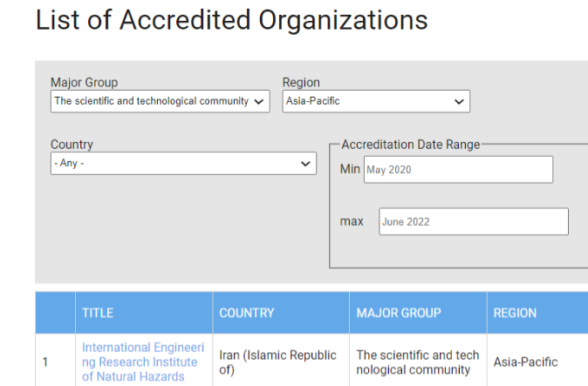This screenshot has width=588, height=386.
Task: Select the Iran (Islamic Republic of) cell
Action: point(277,362)
